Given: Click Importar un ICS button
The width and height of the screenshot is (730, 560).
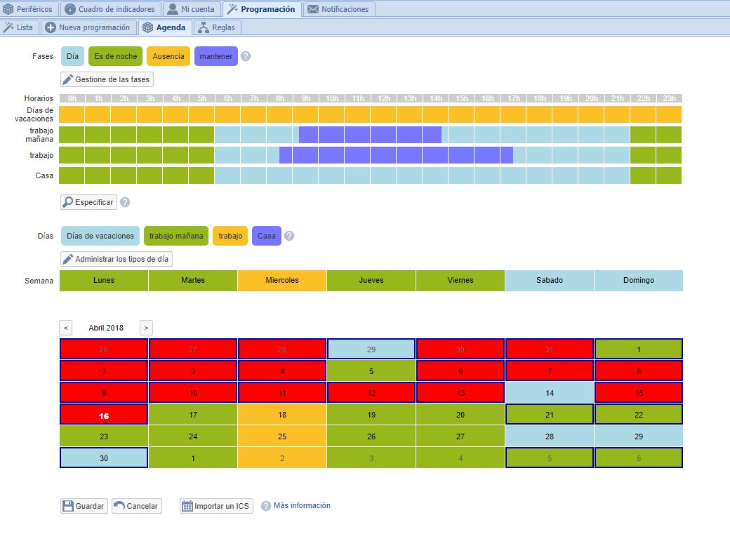Looking at the screenshot, I should pos(216,506).
